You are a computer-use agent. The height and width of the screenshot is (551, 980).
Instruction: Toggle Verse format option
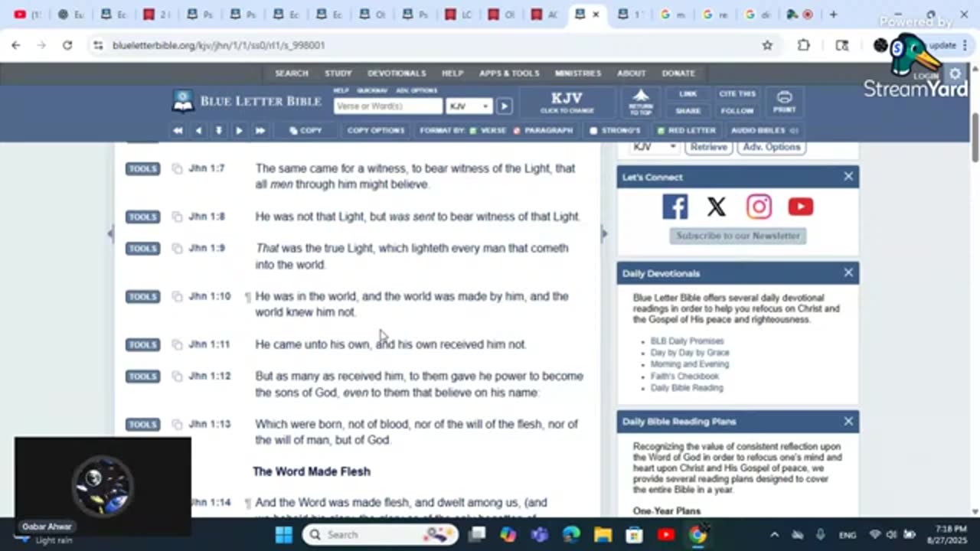488,131
